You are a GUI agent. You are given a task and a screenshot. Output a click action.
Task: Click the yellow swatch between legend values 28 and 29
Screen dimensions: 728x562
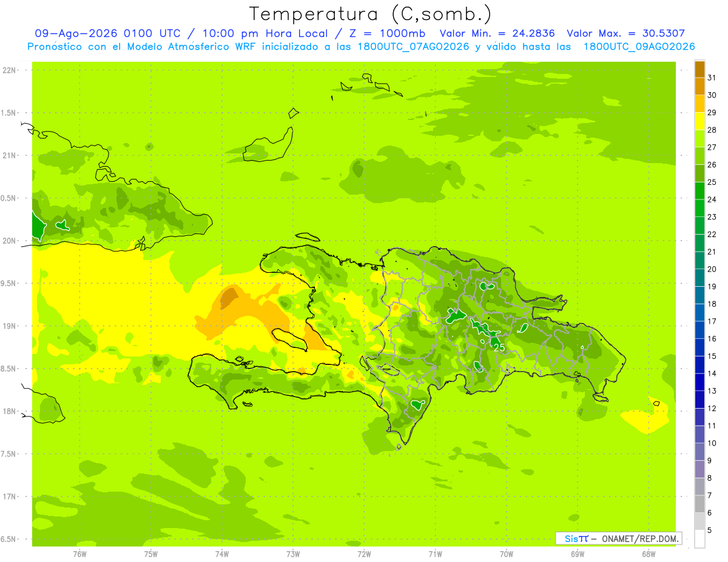click(699, 121)
